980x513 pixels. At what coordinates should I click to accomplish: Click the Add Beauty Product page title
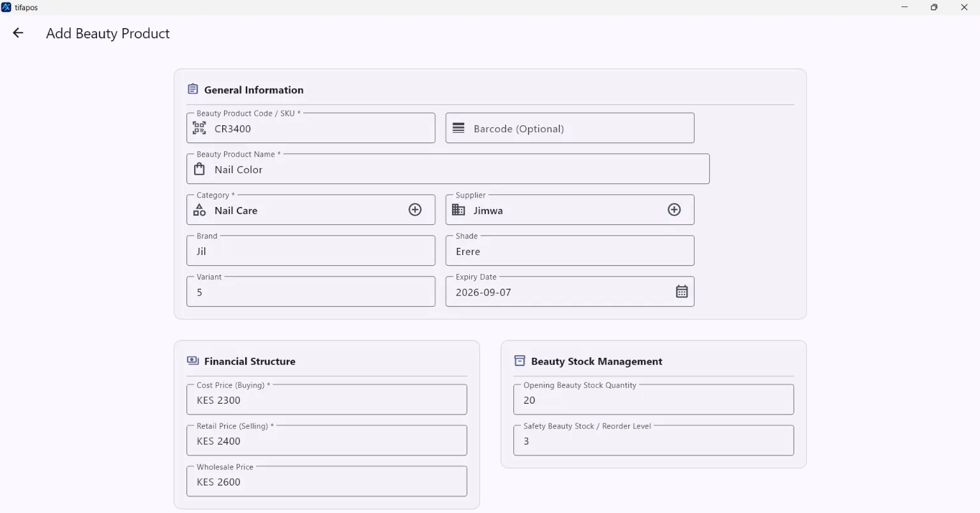(x=108, y=33)
